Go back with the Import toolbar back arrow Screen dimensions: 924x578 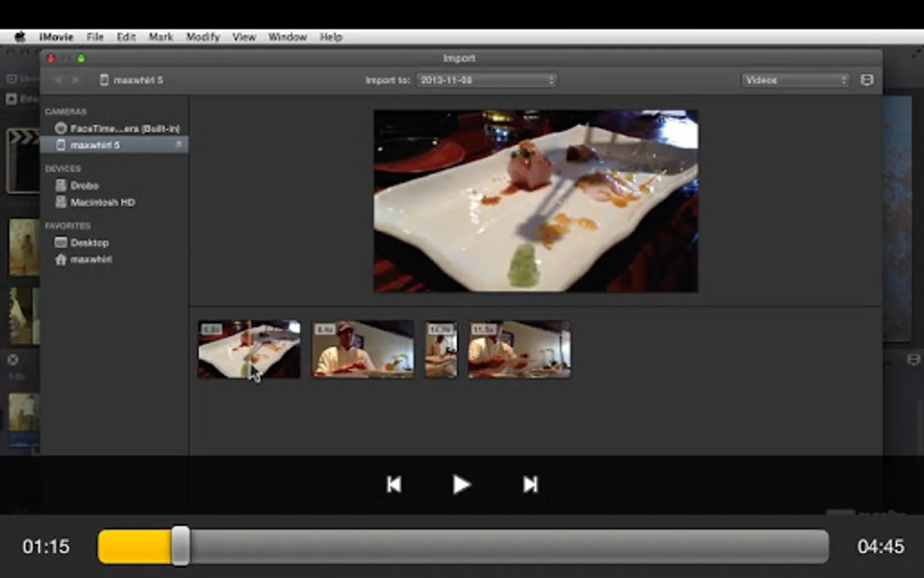pos(58,80)
